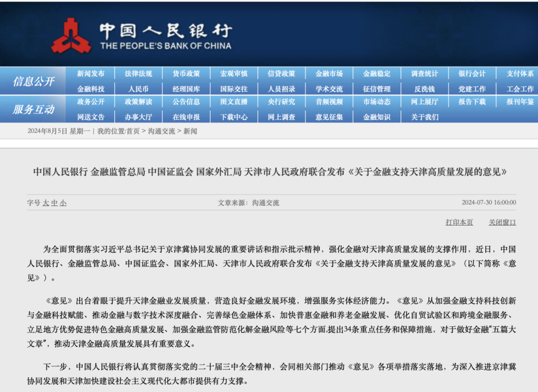Viewport: 538px width, 392px height.
Task: Set font size to 中 (medium)
Action: tap(54, 203)
